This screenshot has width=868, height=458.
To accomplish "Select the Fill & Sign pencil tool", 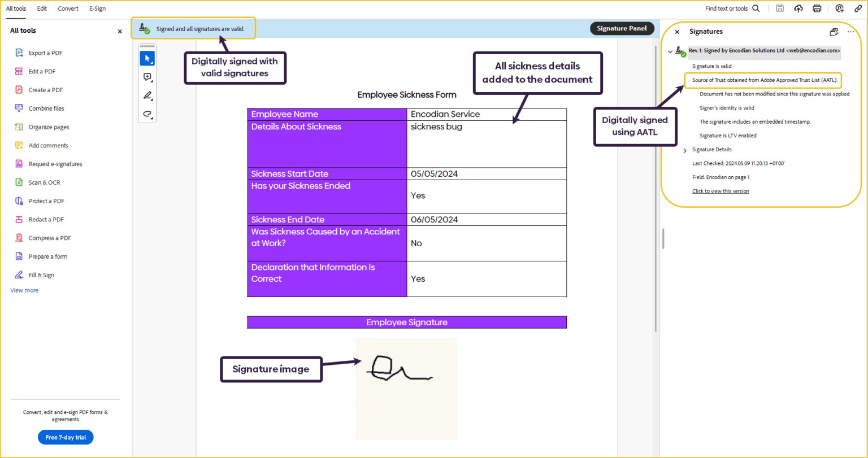I will tap(147, 95).
